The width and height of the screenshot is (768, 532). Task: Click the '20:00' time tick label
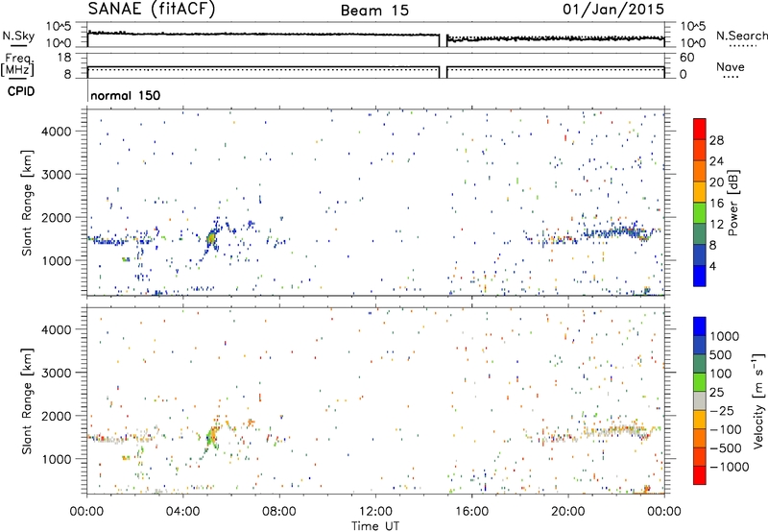tap(567, 512)
